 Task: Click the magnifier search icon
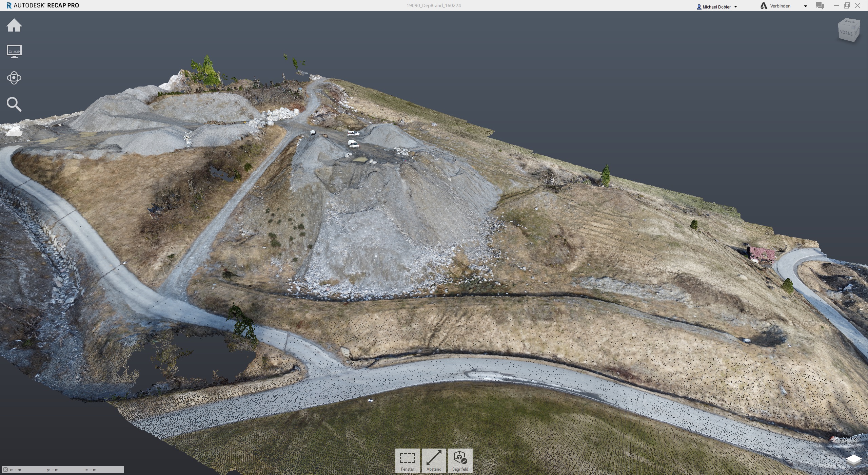[x=14, y=104]
